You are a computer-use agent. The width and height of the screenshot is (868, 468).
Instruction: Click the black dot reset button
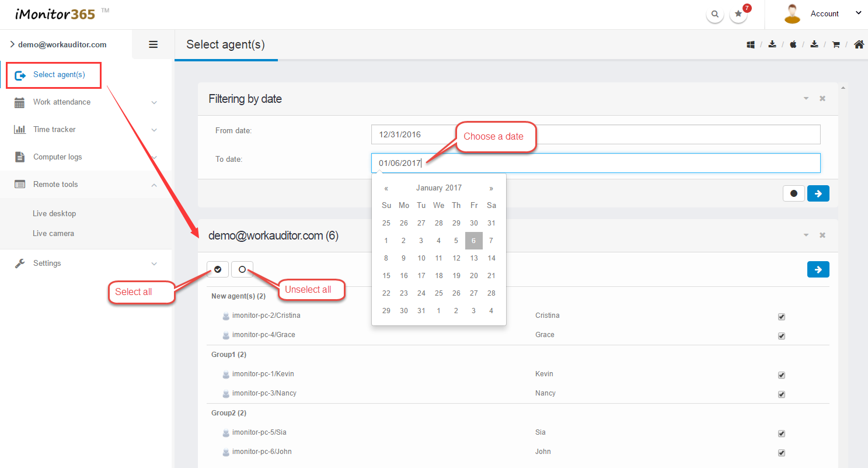tap(794, 193)
